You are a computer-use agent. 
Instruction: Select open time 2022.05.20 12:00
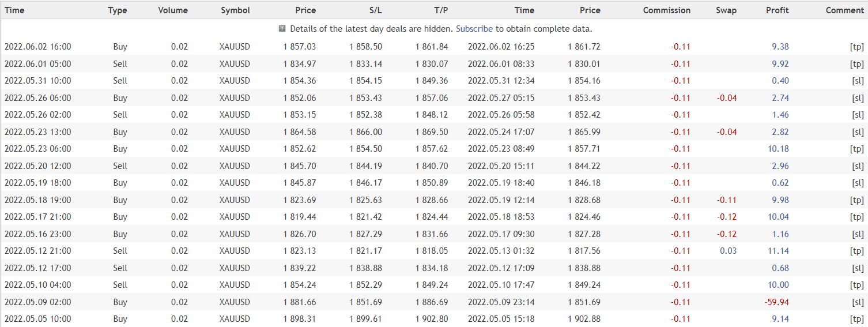38,166
